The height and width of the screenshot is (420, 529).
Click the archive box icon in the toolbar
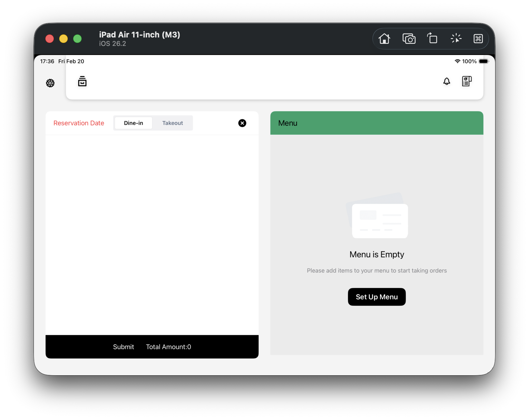pyautogui.click(x=82, y=81)
